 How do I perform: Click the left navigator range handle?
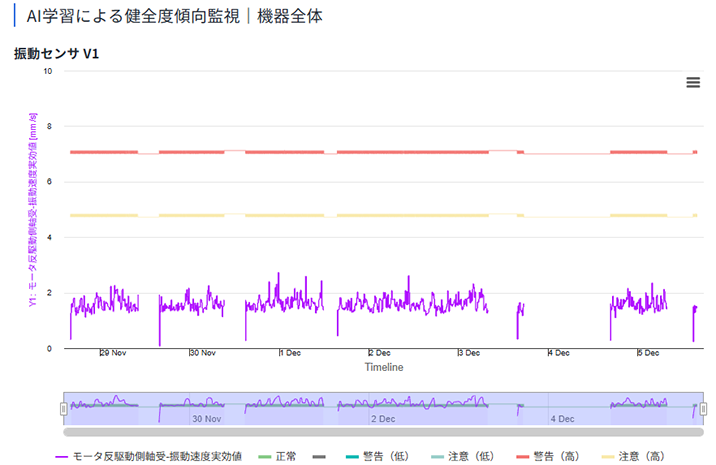pos(64,409)
